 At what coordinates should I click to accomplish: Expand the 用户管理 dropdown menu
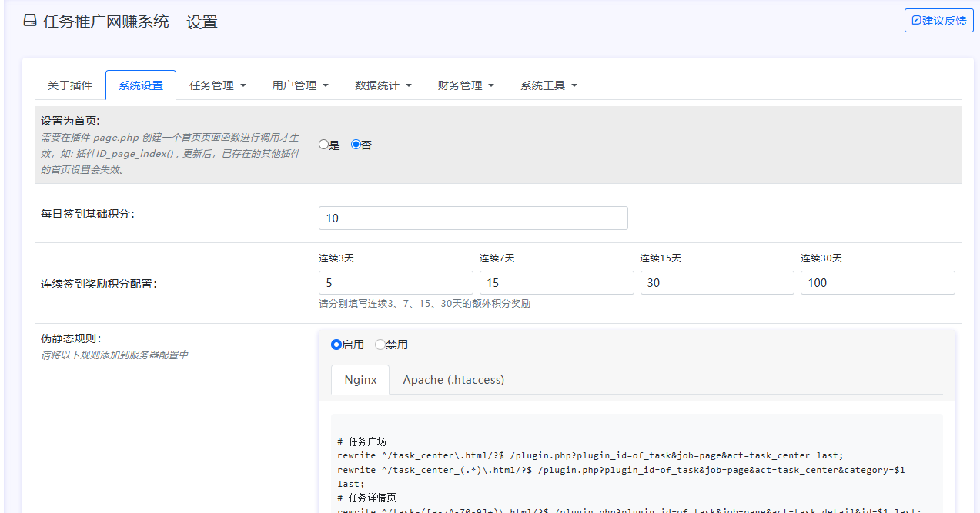(300, 85)
